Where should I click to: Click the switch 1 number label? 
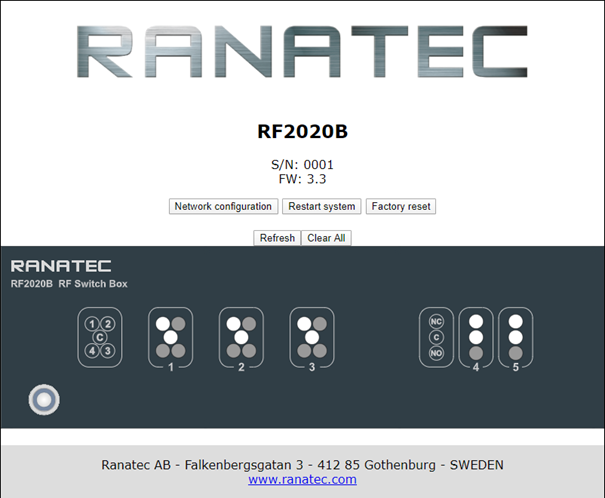(x=171, y=367)
